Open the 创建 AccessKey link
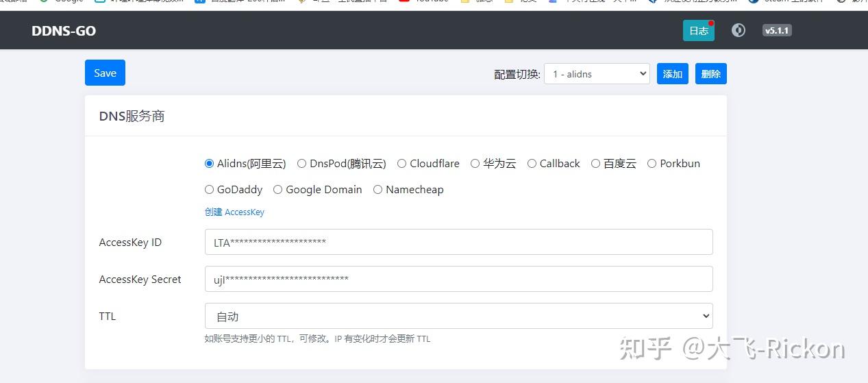This screenshot has height=383, width=868. click(234, 212)
